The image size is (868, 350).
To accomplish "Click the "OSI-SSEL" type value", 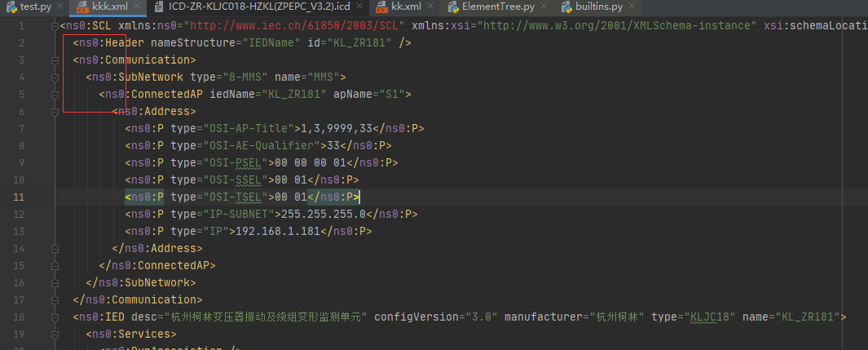I will [236, 180].
